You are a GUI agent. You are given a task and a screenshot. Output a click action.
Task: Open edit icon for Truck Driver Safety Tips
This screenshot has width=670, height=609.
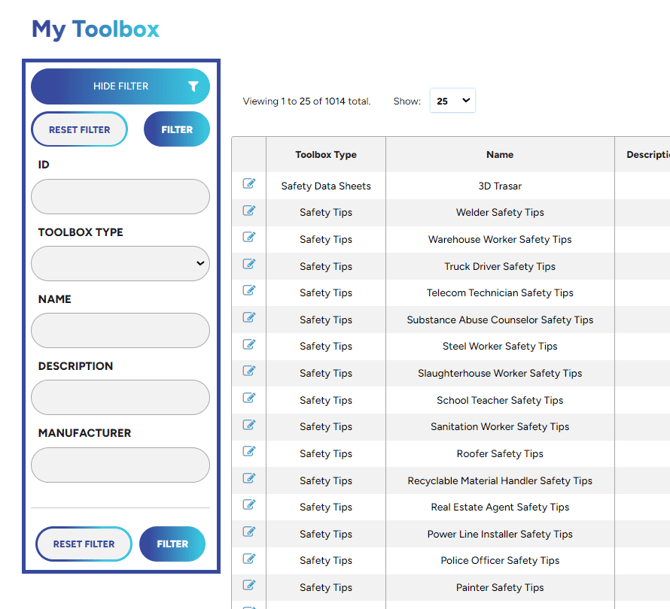(x=249, y=265)
